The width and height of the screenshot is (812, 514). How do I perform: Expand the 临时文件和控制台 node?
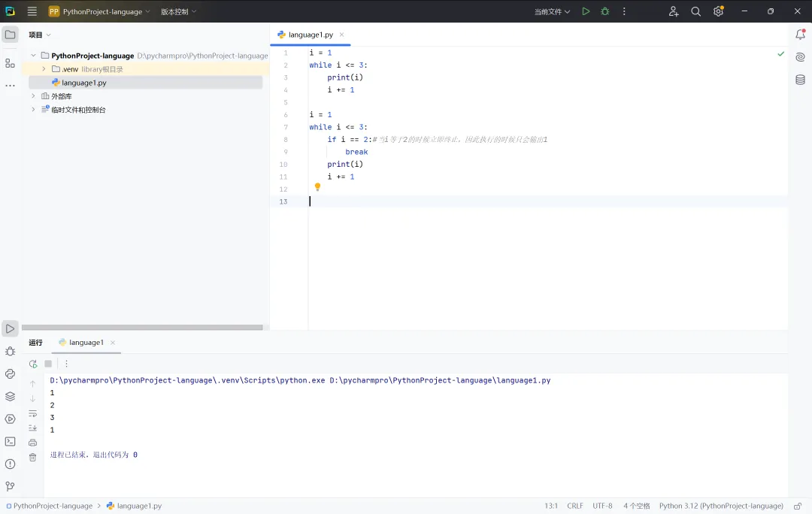click(x=34, y=109)
